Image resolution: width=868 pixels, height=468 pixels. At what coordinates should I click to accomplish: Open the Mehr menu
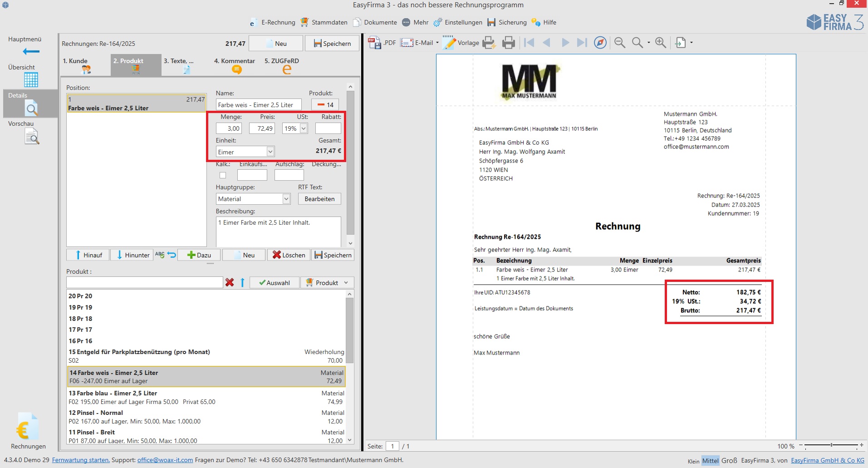[x=415, y=22]
